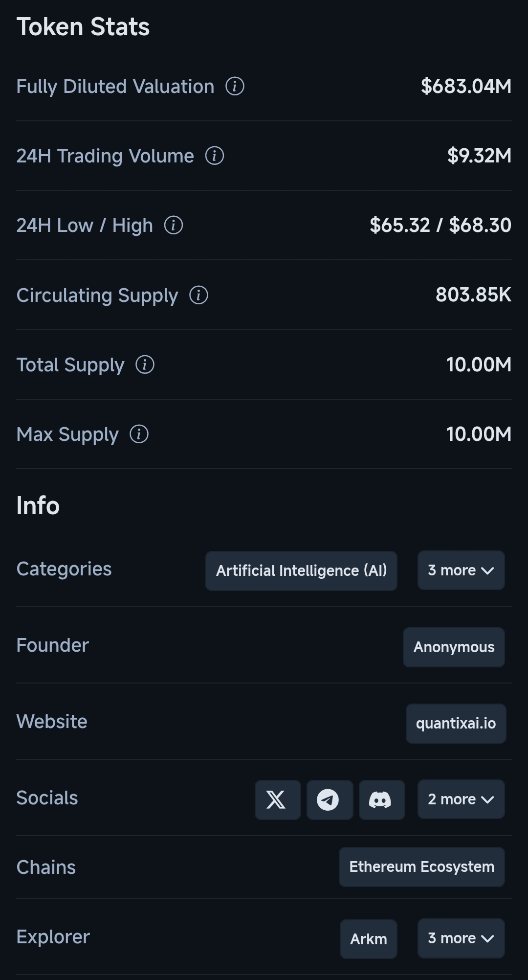Viewport: 528px width, 980px height.
Task: Show Circulating Supply info tooltip icon
Action: pos(198,295)
